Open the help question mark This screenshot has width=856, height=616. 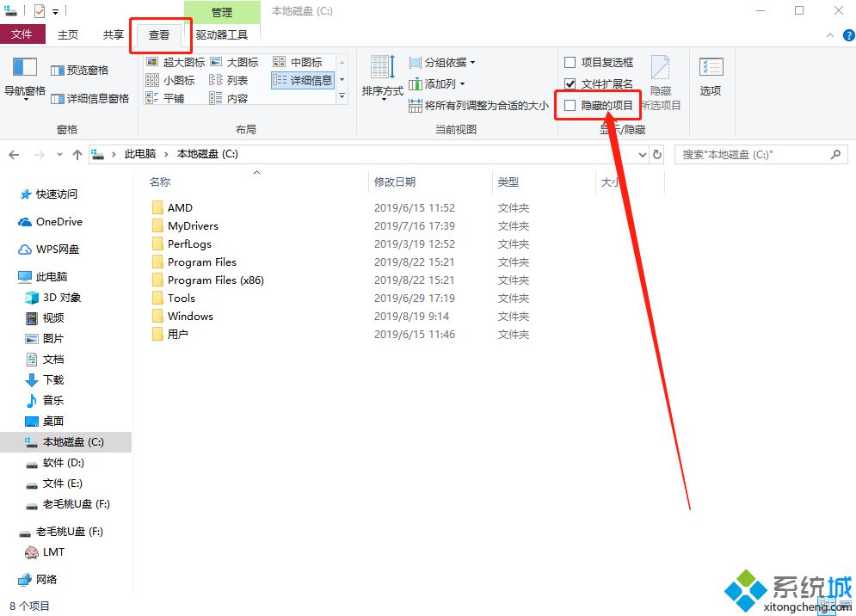click(848, 35)
